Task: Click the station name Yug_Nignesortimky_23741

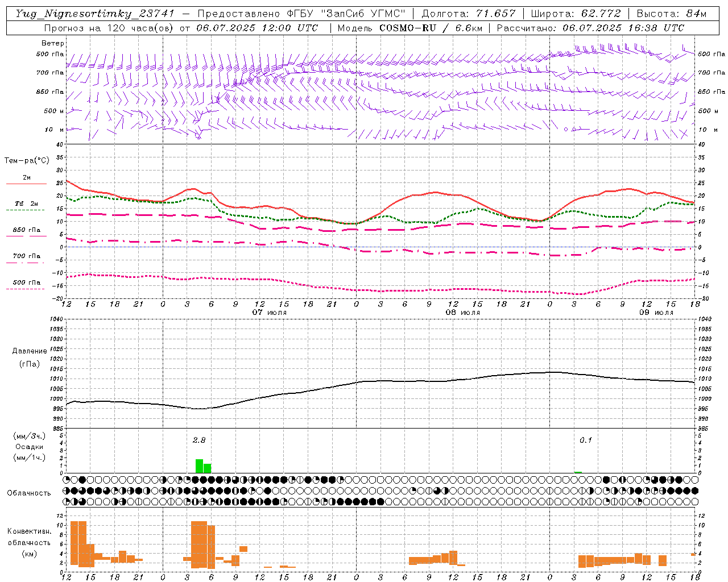Action: coord(95,14)
